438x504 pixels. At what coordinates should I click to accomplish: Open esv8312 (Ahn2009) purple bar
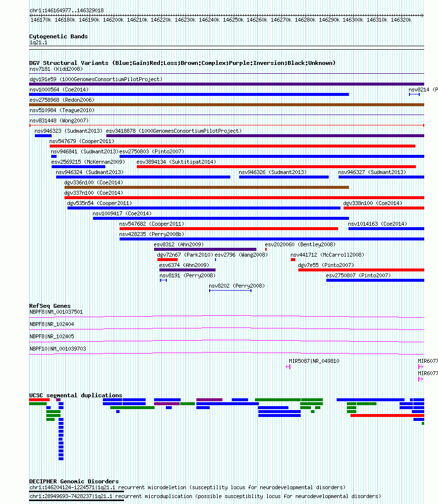click(205, 249)
